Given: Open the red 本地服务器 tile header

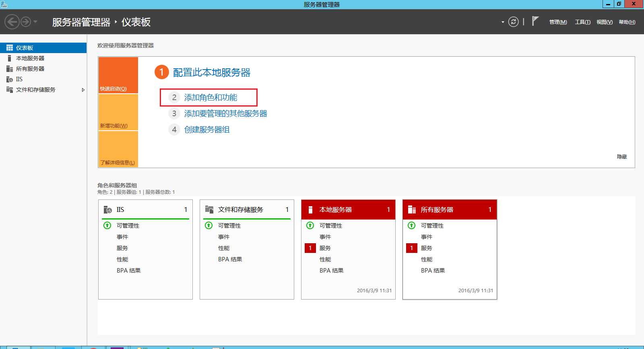Looking at the screenshot, I should [348, 209].
